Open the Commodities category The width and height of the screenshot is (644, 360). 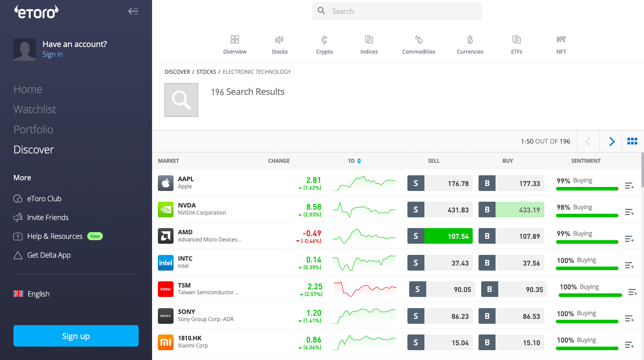419,45
